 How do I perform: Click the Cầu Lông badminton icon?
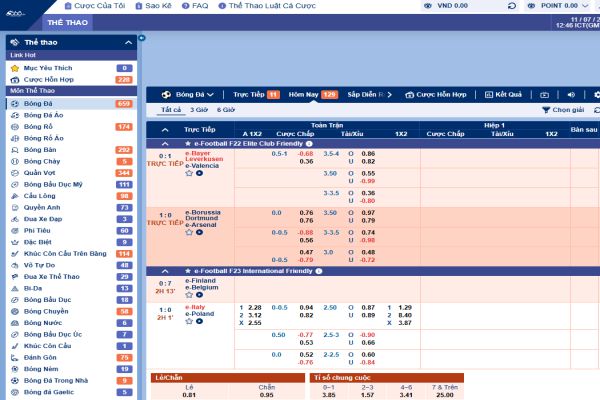pyautogui.click(x=12, y=196)
